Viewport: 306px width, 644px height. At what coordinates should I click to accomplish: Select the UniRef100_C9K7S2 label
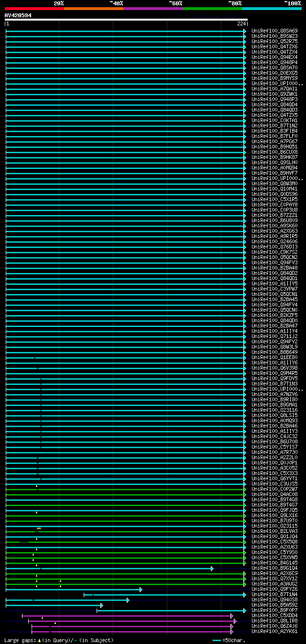coord(274,252)
